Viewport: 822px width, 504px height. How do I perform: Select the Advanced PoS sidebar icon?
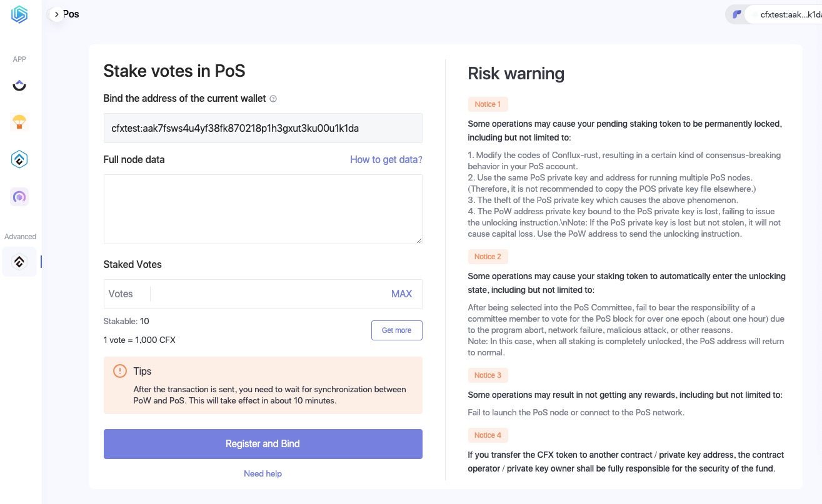coord(19,262)
